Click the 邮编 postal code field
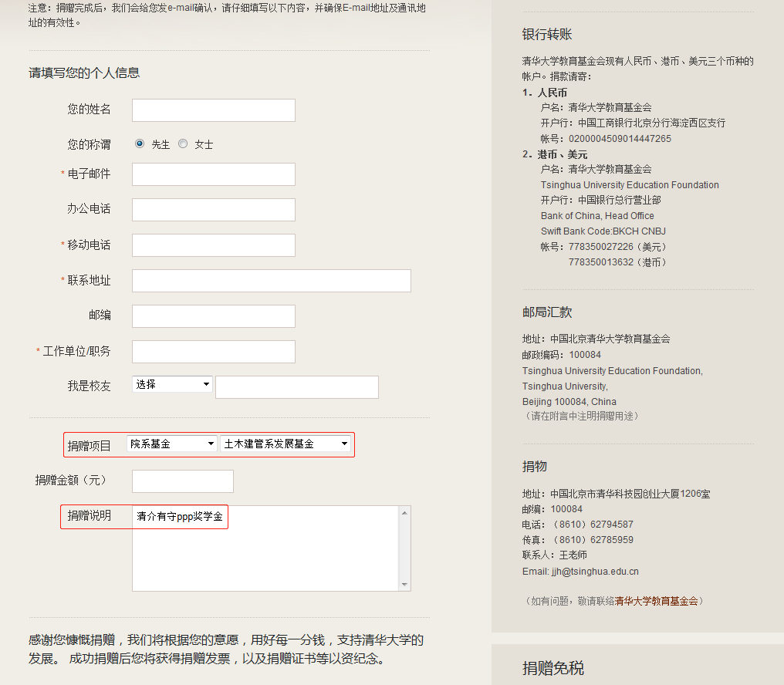 point(213,316)
